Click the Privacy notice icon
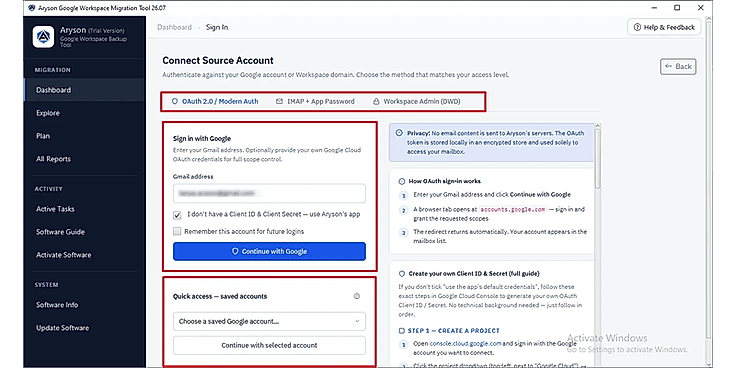This screenshot has height=368, width=736. (399, 133)
